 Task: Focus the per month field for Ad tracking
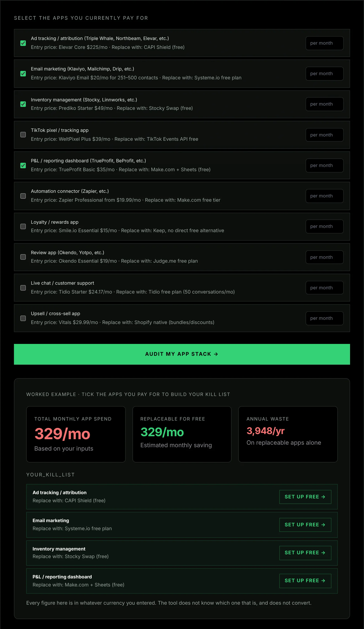point(324,43)
